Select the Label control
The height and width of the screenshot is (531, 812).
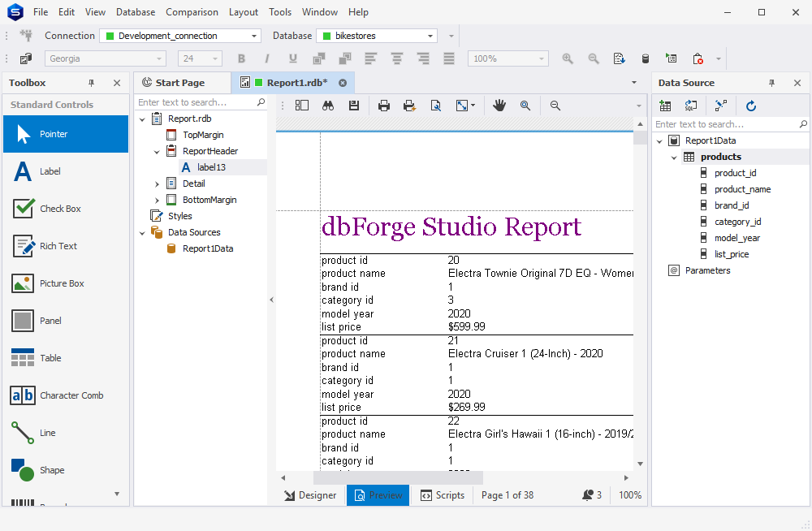66,171
